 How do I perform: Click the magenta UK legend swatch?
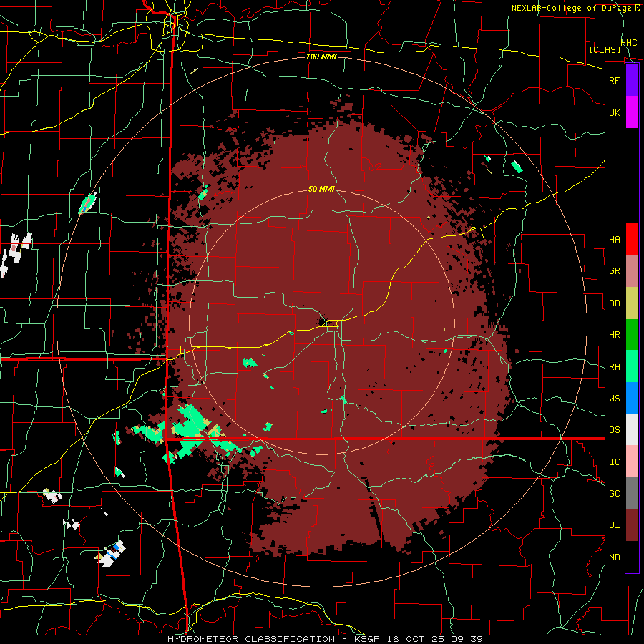pos(632,112)
